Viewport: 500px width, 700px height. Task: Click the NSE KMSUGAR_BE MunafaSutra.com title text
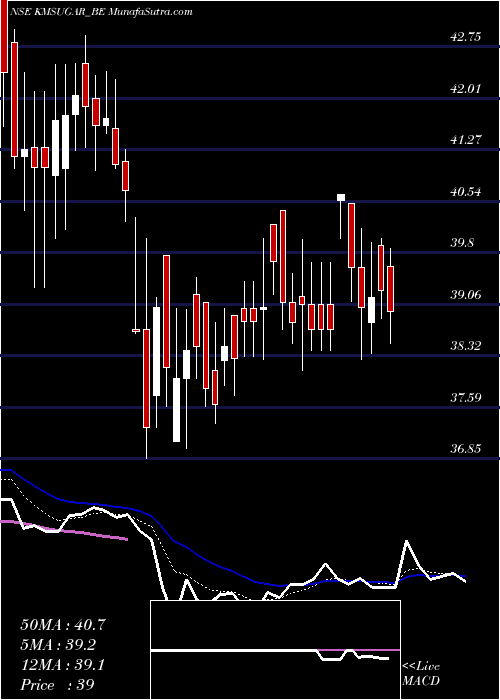click(x=101, y=12)
